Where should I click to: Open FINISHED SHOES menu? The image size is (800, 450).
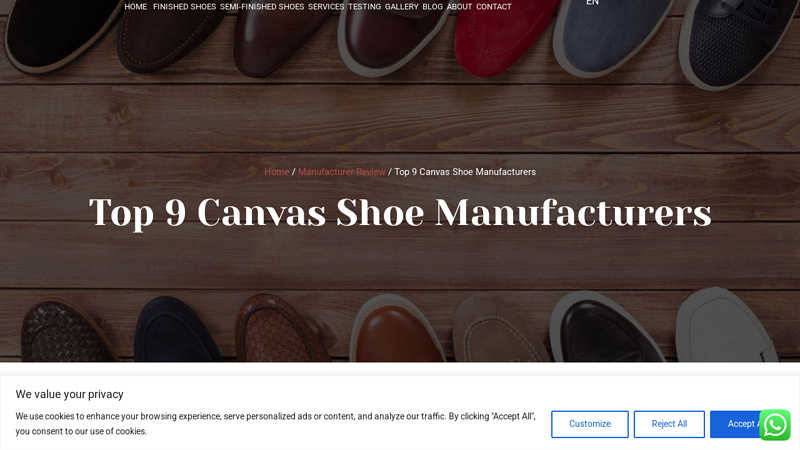click(184, 7)
